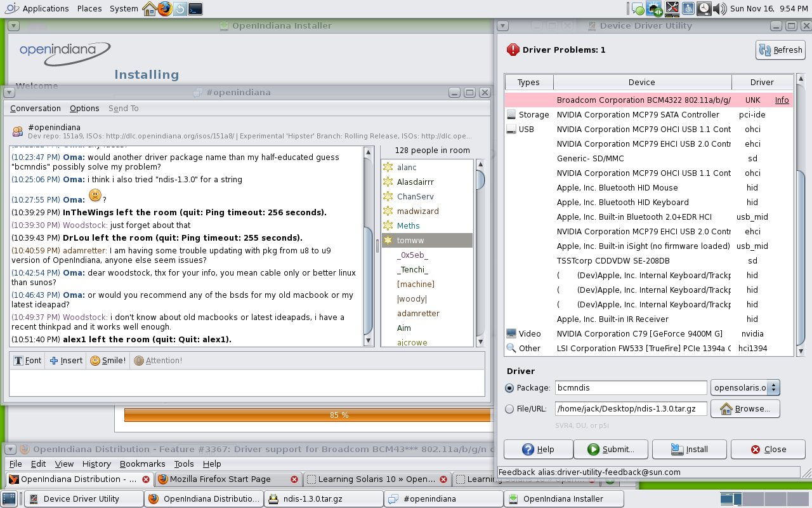The height and width of the screenshot is (508, 812).
Task: Click the update manager panel icon
Action: coord(180,8)
